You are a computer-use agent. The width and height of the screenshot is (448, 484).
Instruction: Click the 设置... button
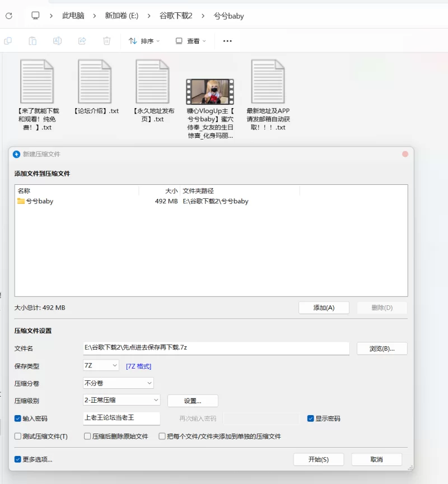coord(193,401)
